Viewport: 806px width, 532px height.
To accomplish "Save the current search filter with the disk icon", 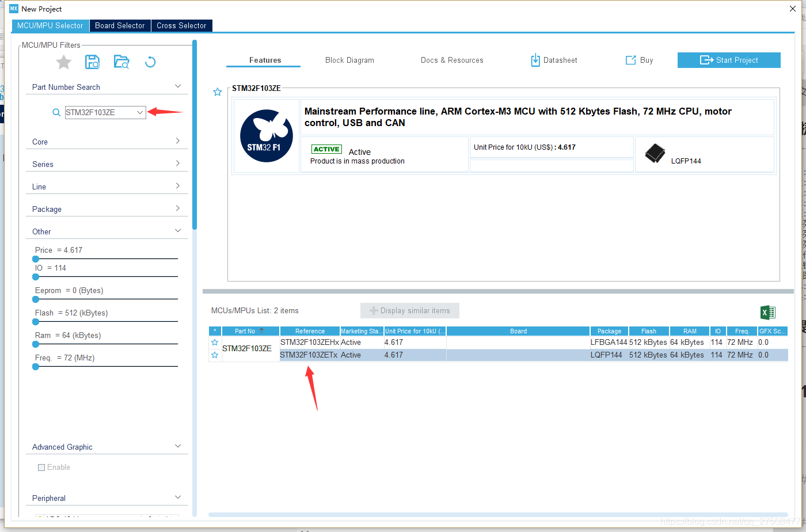I will point(92,62).
